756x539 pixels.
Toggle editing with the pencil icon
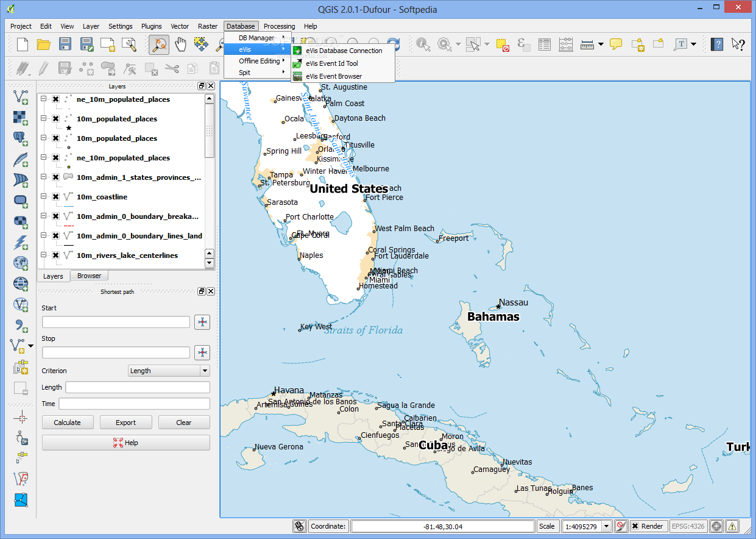(44, 68)
